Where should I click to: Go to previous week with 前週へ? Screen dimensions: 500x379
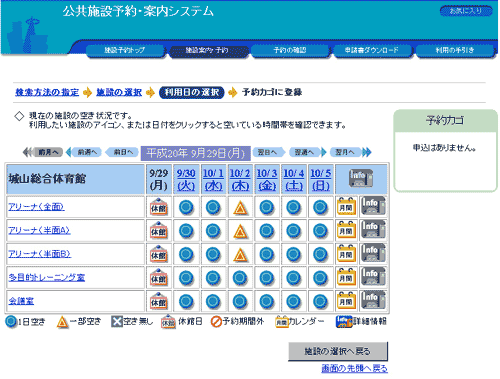(x=84, y=152)
